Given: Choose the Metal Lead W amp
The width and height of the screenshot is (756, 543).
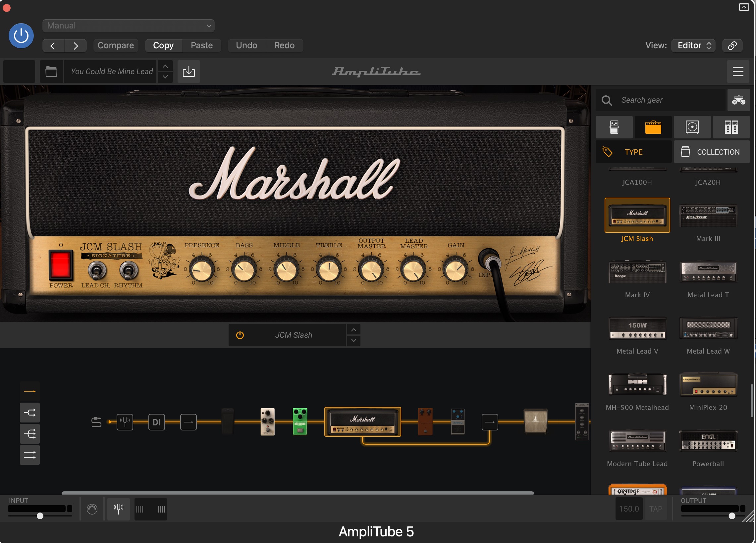Looking at the screenshot, I should point(708,328).
